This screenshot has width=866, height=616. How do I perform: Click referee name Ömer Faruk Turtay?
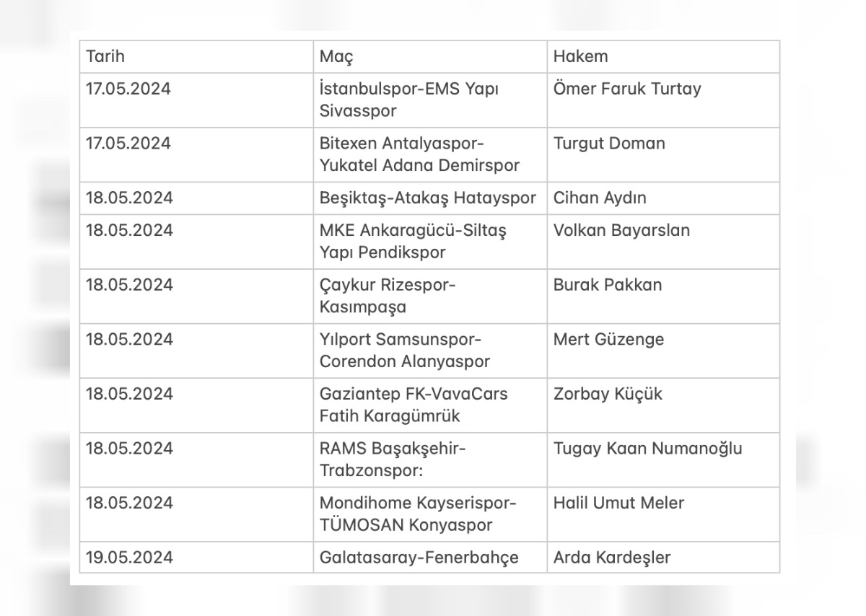point(627,89)
